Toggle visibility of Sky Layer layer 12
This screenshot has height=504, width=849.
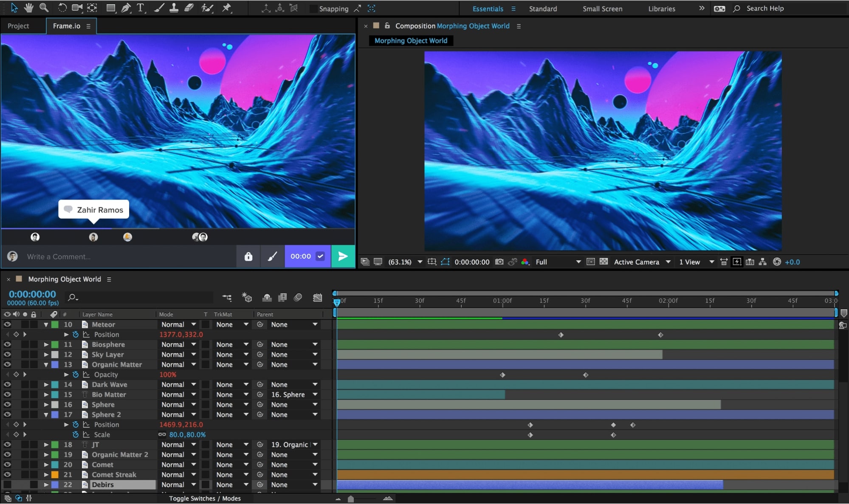click(8, 354)
